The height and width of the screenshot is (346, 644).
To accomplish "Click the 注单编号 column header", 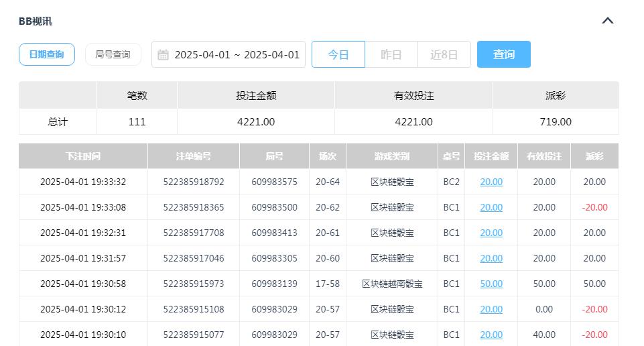I will [x=193, y=156].
